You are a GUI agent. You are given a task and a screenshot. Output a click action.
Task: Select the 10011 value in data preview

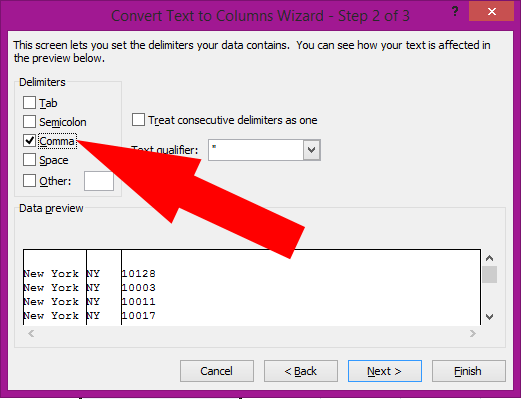tap(138, 302)
